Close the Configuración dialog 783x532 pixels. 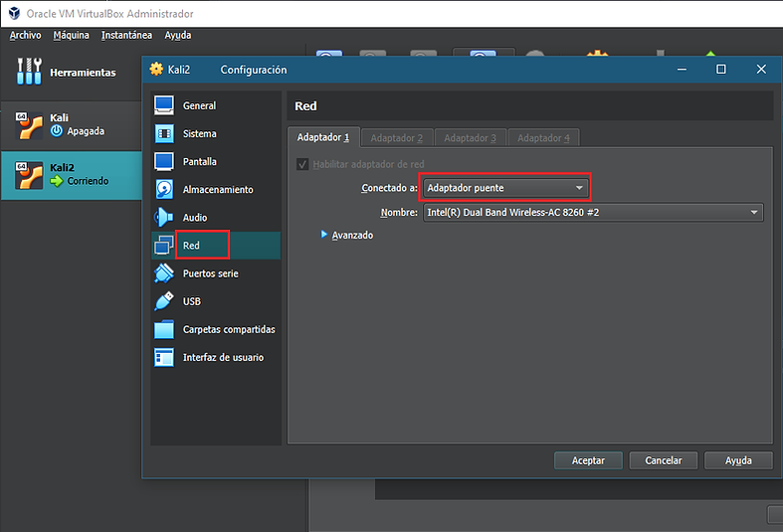click(x=761, y=69)
